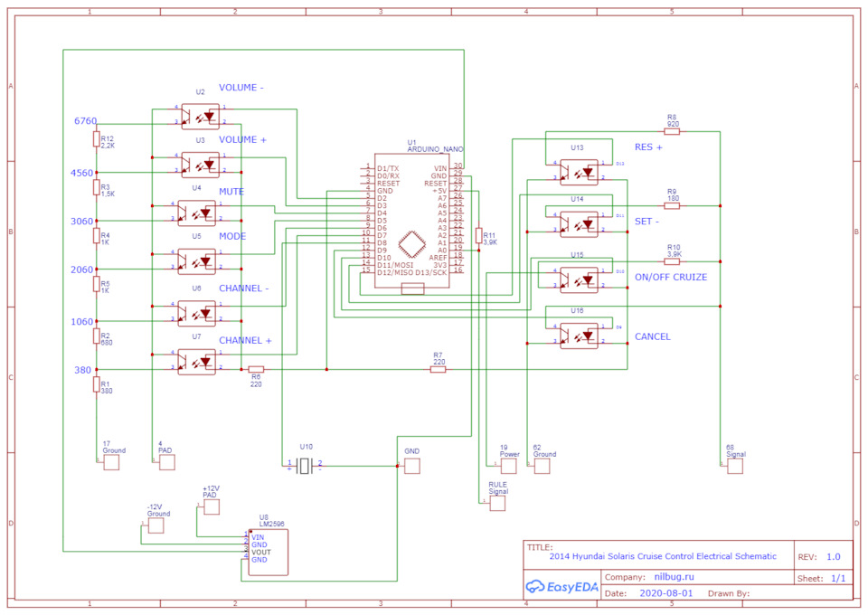Click the RULE Signal pad
Image resolution: width=868 pixels, height=615 pixels.
(497, 503)
